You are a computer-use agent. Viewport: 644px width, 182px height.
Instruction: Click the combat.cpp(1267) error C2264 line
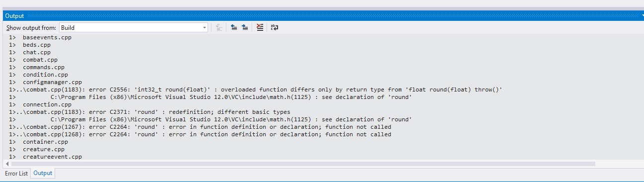click(x=200, y=127)
